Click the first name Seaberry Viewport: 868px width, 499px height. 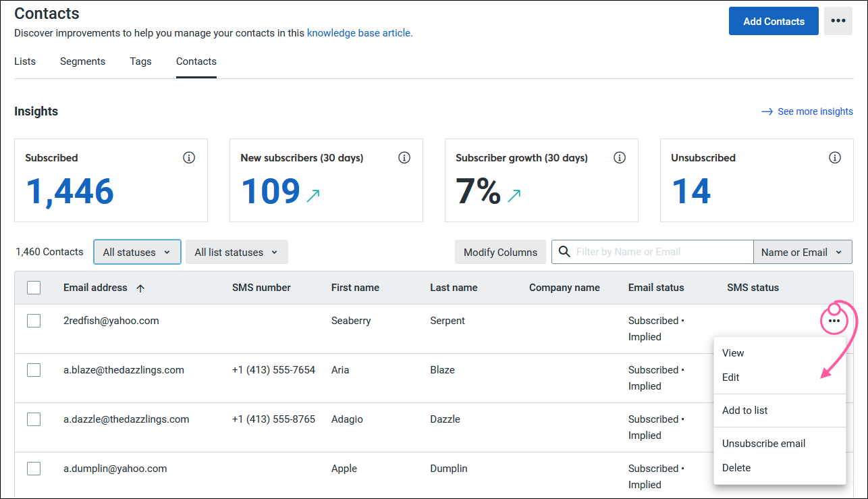tap(351, 321)
